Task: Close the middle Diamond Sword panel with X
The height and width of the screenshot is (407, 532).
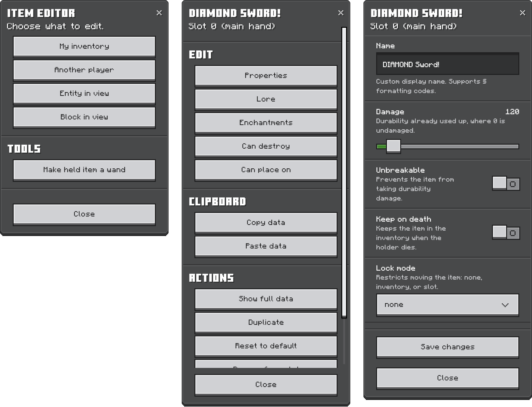Action: coord(341,13)
